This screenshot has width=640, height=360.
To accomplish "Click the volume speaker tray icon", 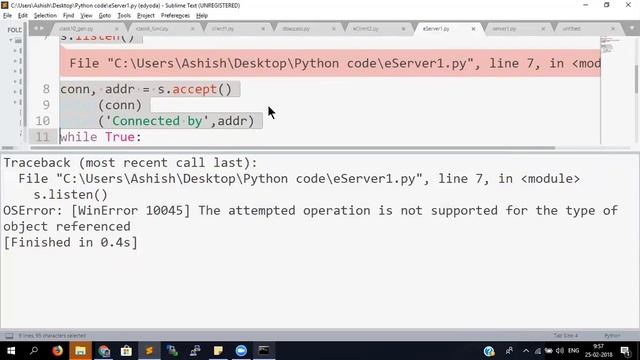I will [560, 351].
